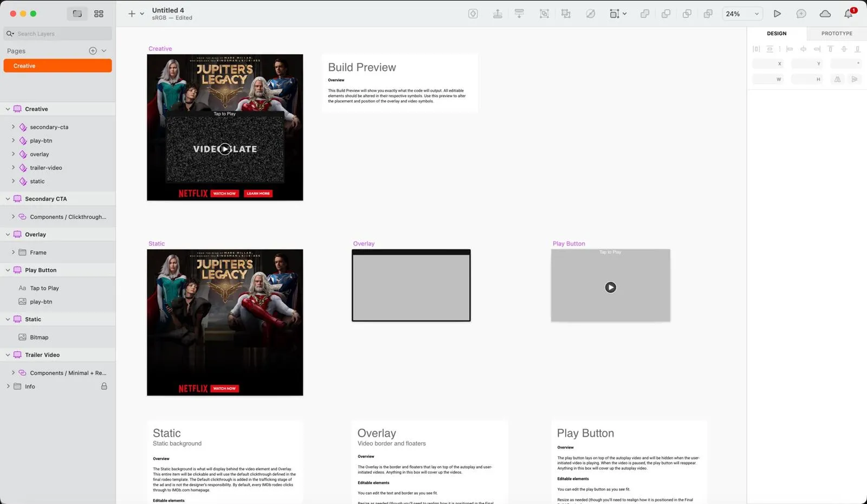Click the align vertical middle icon
Screen dimensions: 867x504
pos(844,49)
